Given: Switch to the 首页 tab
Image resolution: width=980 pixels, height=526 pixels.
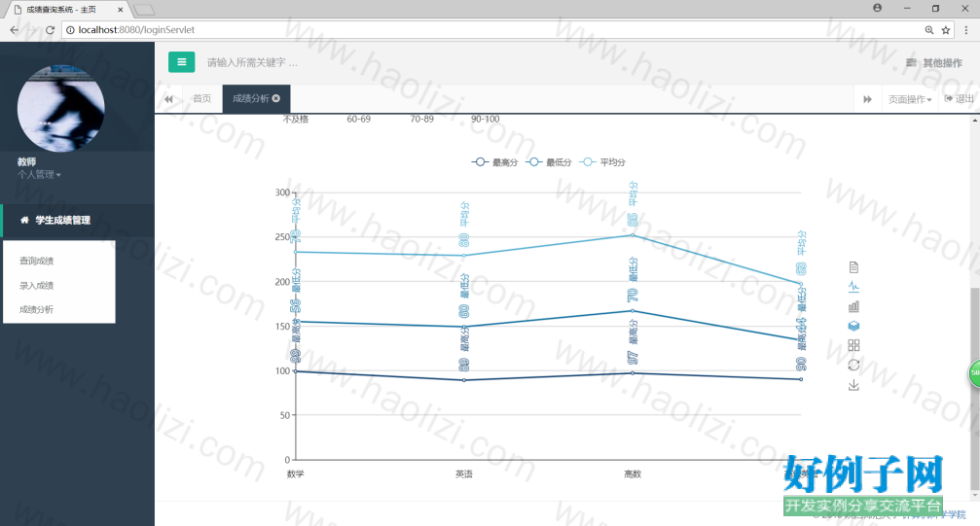Looking at the screenshot, I should (201, 99).
